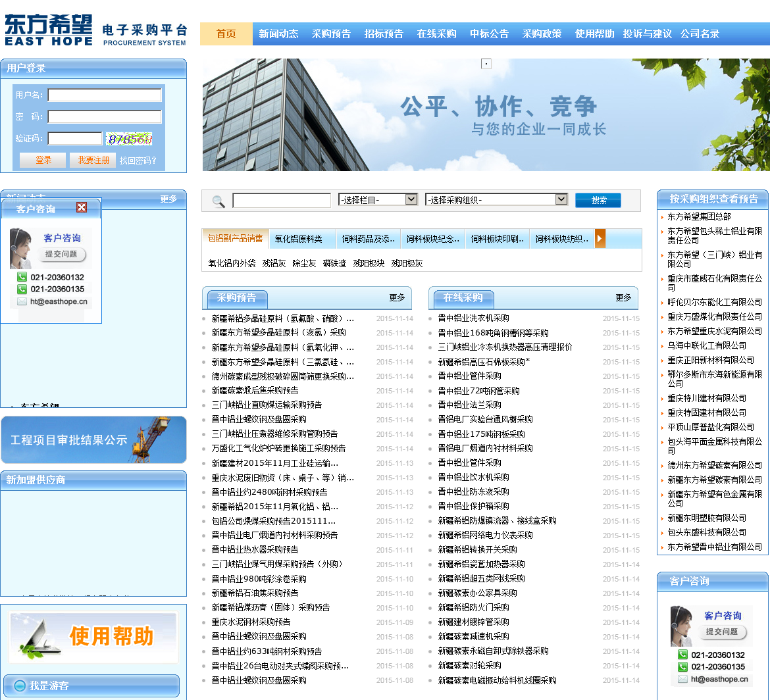This screenshot has width=770, height=700.
Task: Open 乌海中联化工有限公司 organization link
Action: click(707, 345)
